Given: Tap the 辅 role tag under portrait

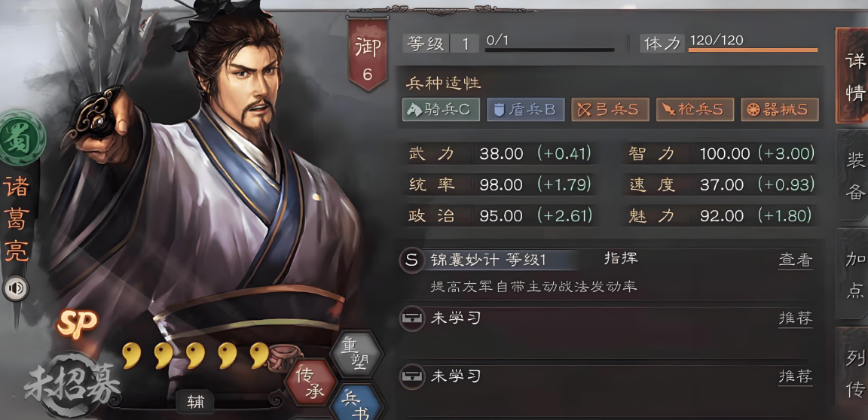Looking at the screenshot, I should pos(195,403).
